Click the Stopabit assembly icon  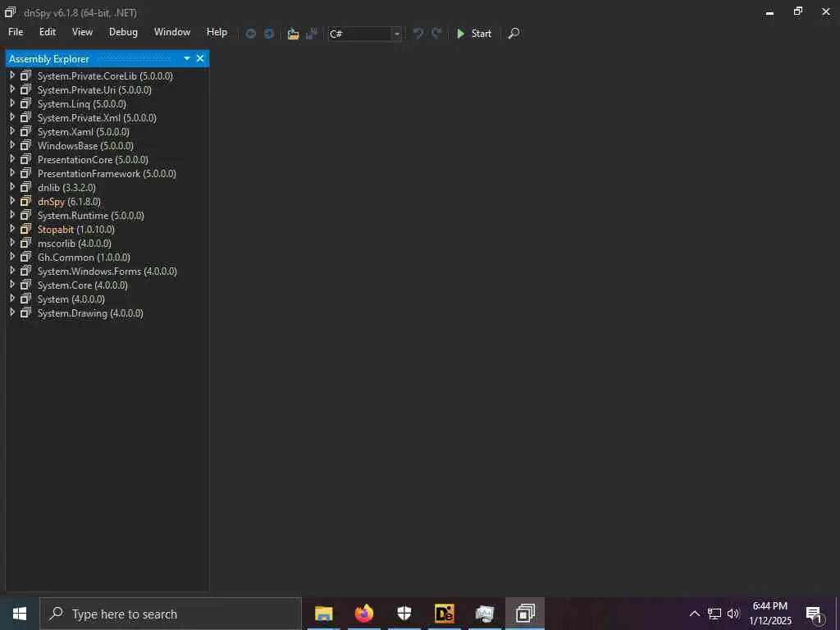25,230
